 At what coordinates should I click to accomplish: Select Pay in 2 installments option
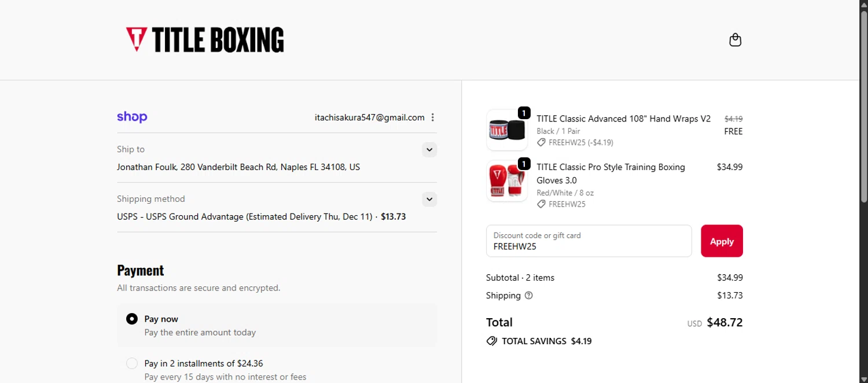click(132, 363)
